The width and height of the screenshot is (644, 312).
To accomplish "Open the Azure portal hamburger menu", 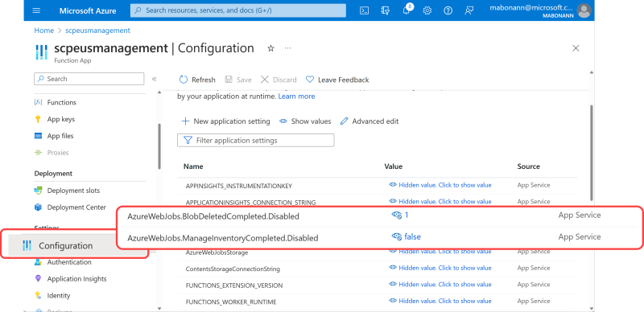I will click(36, 10).
